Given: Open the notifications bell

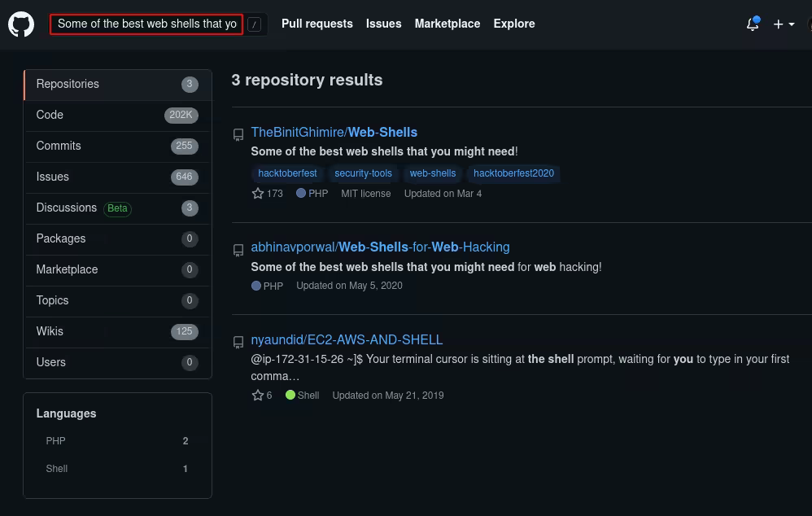Looking at the screenshot, I should (x=753, y=24).
